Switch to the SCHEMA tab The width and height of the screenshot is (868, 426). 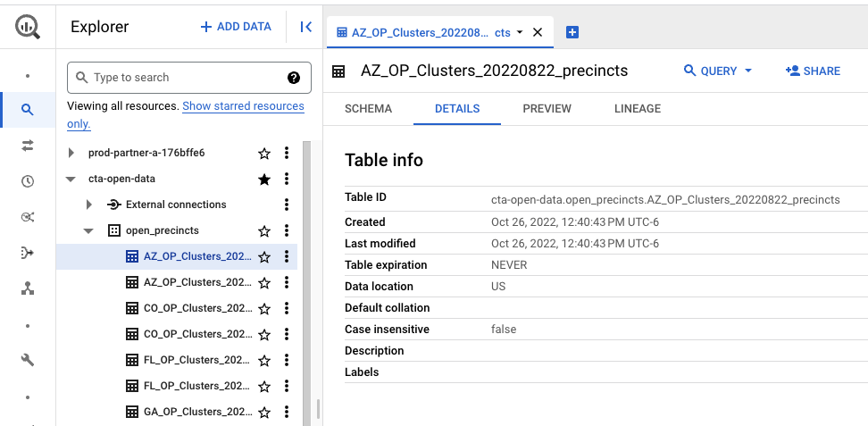[368, 109]
